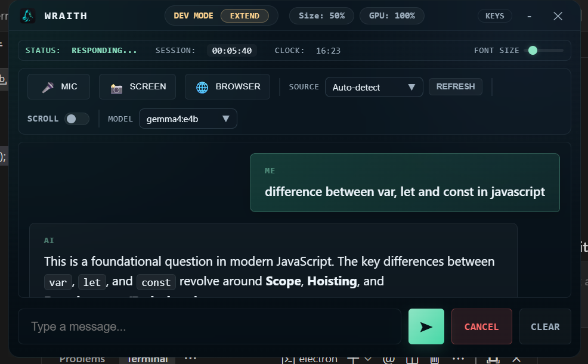Clear the chat with CLEAR button
This screenshot has height=364, width=588.
click(545, 326)
